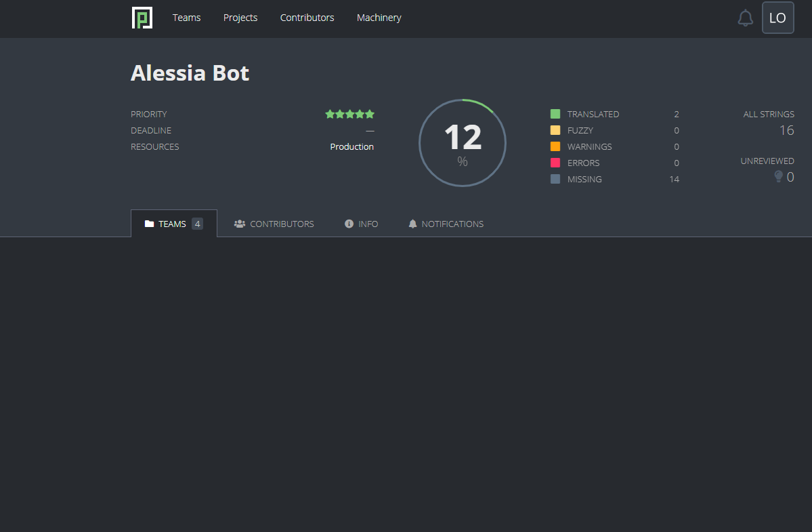Click the fifth priority star
This screenshot has width=812, height=532.
370,114
